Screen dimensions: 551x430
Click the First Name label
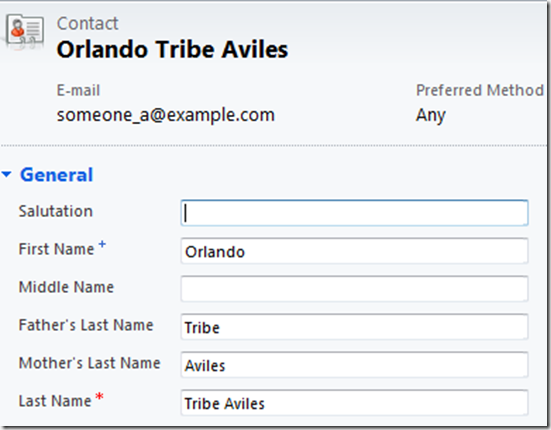pyautogui.click(x=56, y=249)
